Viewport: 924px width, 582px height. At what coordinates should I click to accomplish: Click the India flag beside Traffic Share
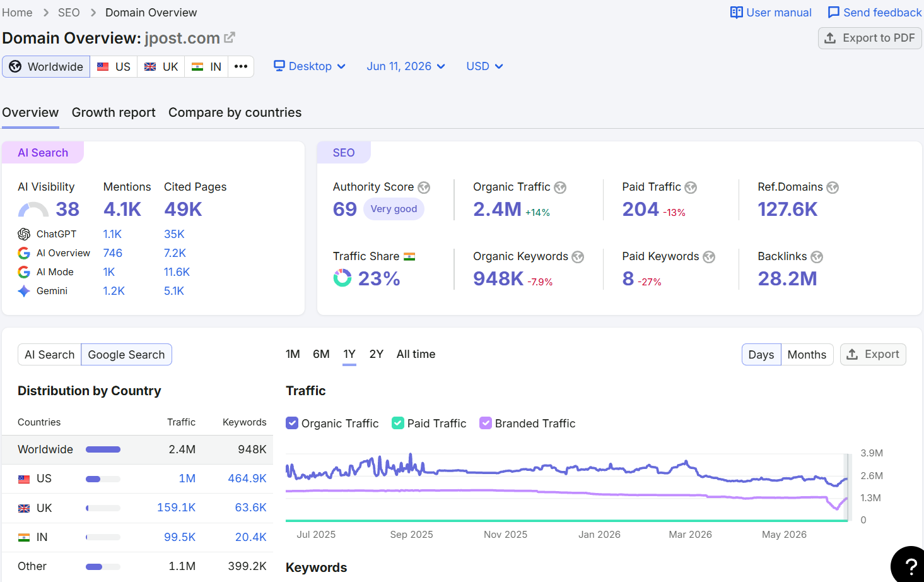click(x=409, y=257)
